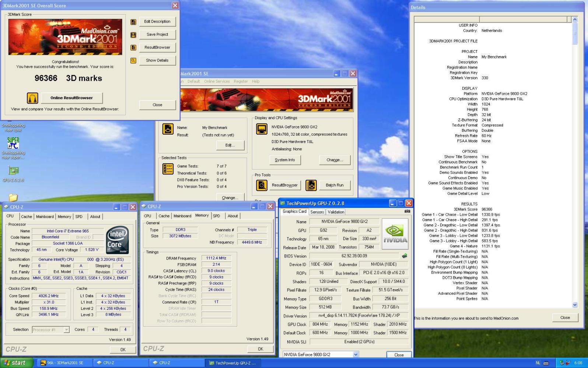
Task: Switch to Sensors tab in GPU-Z
Action: click(317, 212)
